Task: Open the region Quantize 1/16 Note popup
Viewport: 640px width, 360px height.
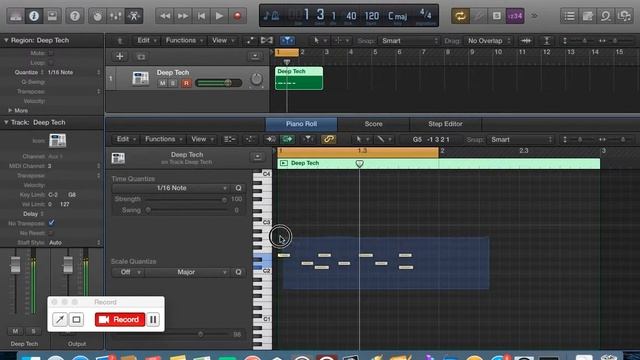Action: point(73,72)
